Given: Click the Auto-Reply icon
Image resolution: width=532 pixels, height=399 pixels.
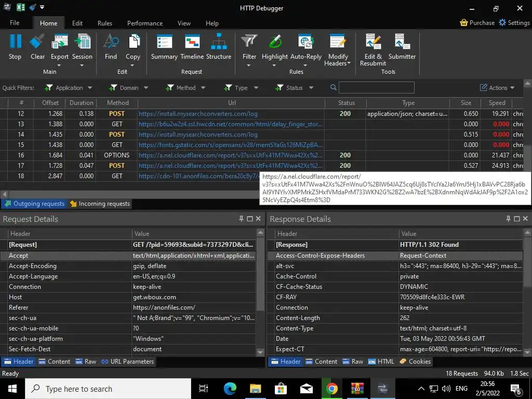Looking at the screenshot, I should point(305,42).
